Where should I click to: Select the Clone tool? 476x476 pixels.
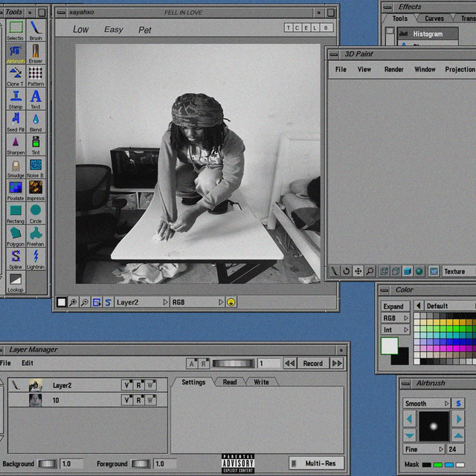(x=16, y=76)
